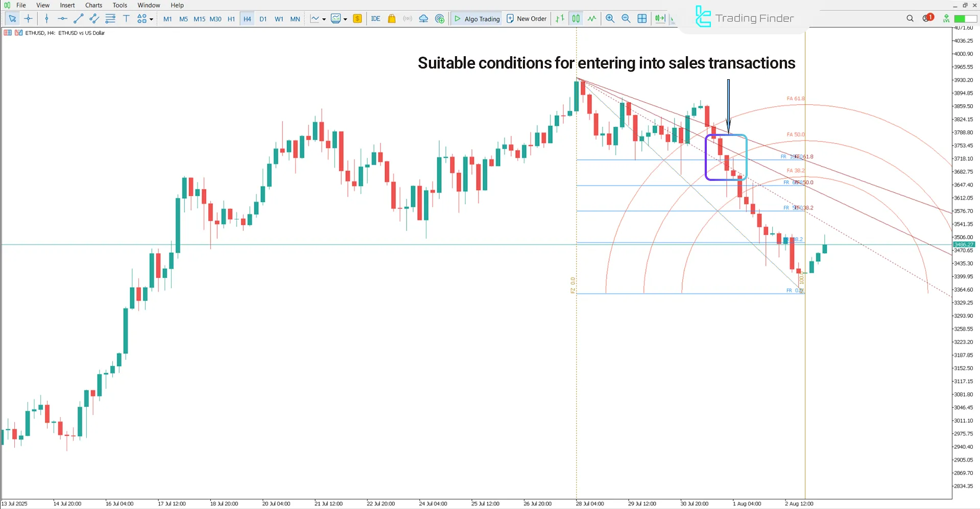Zoom in on the chart

pos(610,19)
